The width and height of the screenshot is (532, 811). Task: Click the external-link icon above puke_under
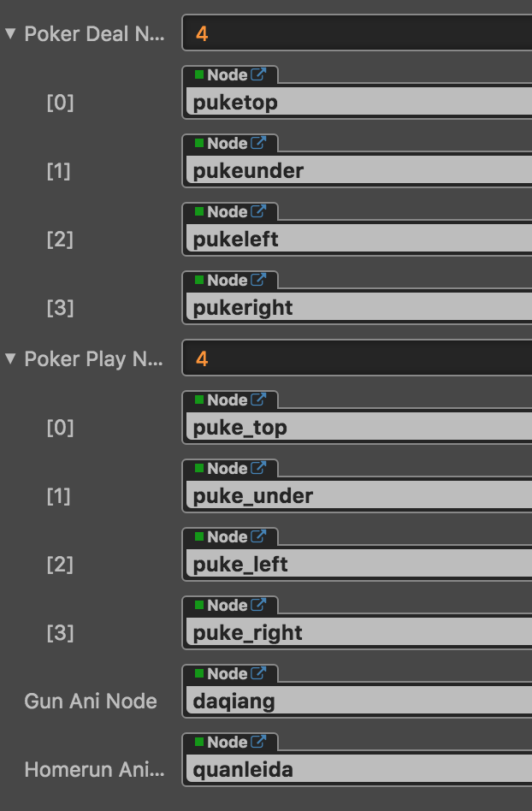tap(258, 469)
